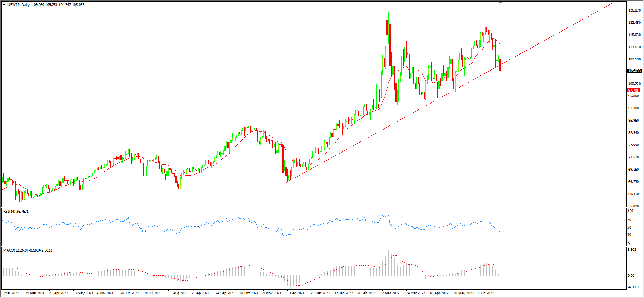
Task: Select the black 105.033 current price tag
Action: coord(634,71)
